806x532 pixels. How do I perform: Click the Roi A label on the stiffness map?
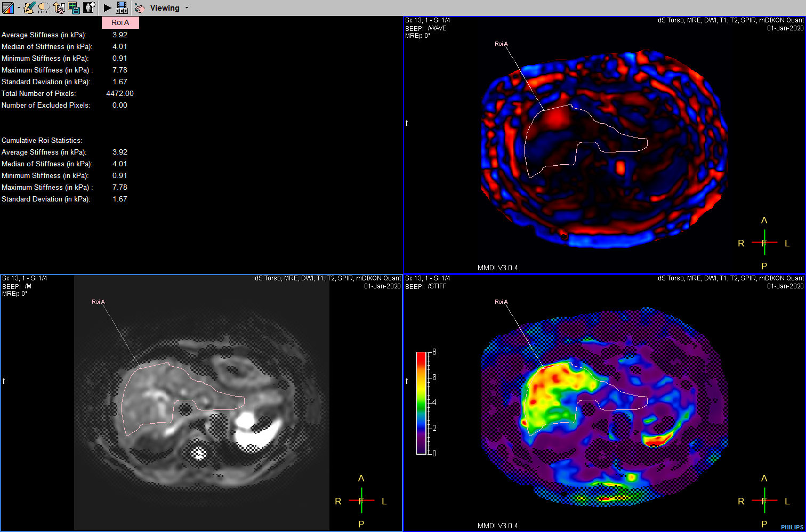click(501, 301)
